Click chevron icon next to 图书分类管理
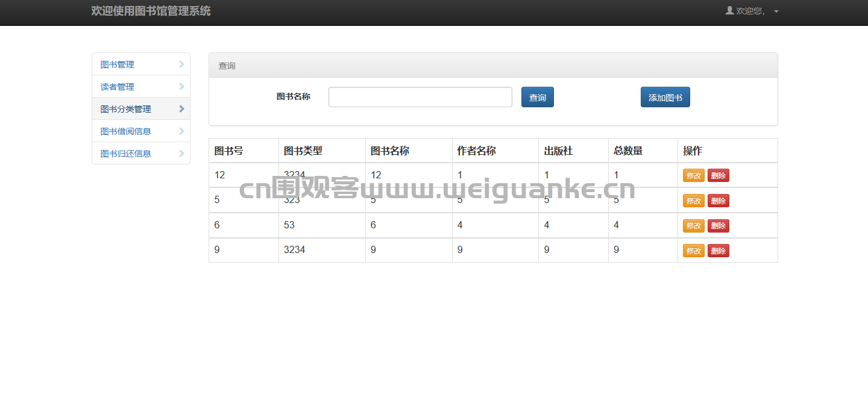 181,108
